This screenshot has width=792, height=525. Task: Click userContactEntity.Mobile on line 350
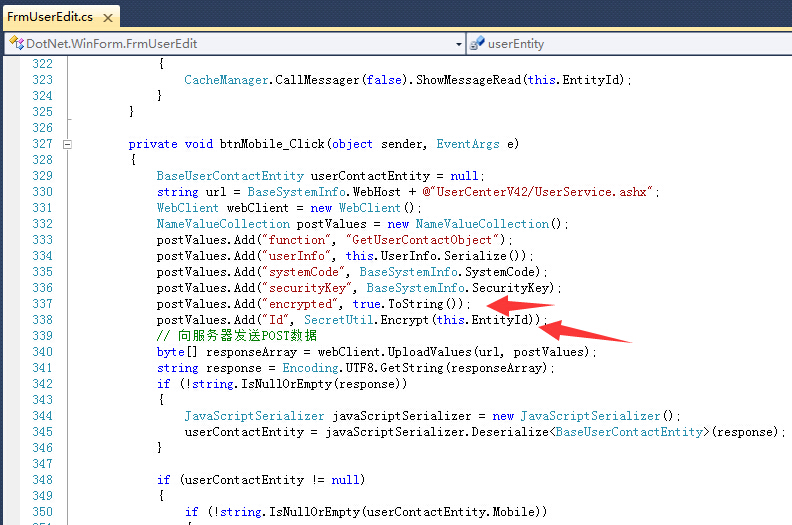(451, 512)
